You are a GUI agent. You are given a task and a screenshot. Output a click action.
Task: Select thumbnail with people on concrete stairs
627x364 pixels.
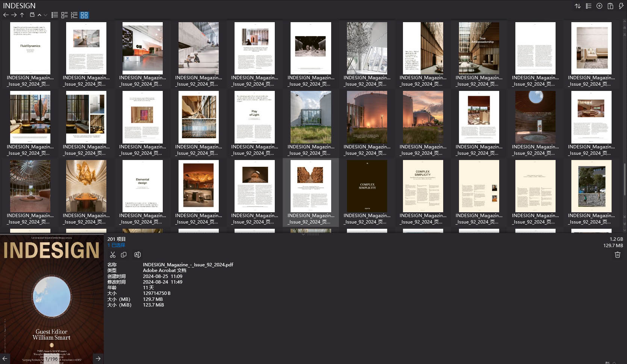[198, 48]
